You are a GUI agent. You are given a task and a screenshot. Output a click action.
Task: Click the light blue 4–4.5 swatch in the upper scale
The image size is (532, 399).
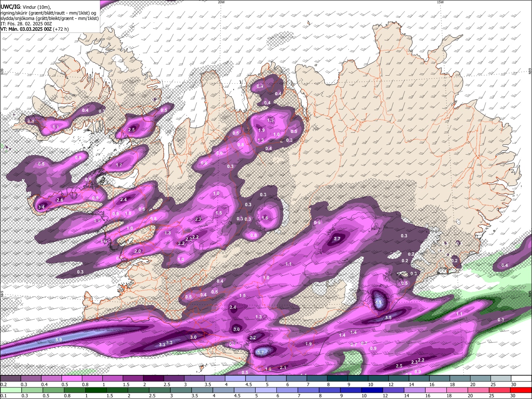(235, 379)
